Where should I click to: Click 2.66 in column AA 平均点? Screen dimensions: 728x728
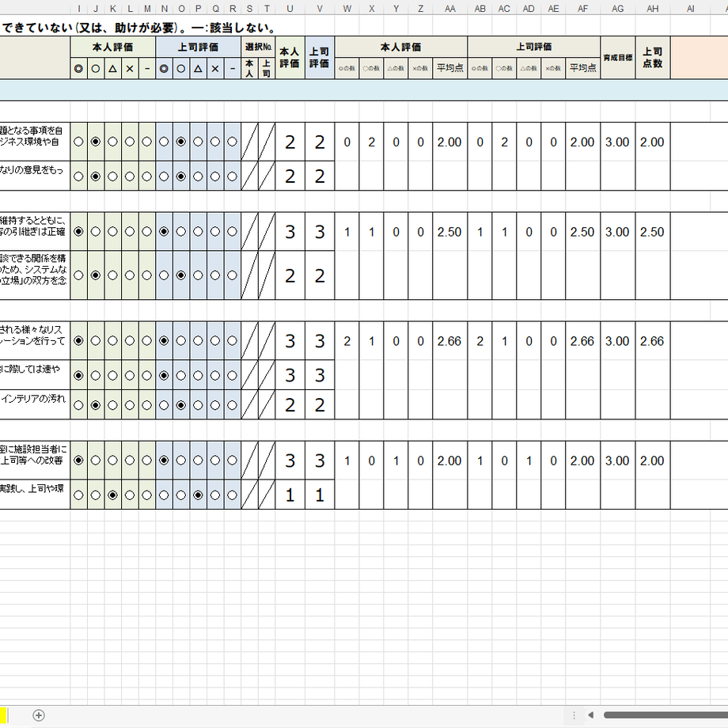(449, 341)
